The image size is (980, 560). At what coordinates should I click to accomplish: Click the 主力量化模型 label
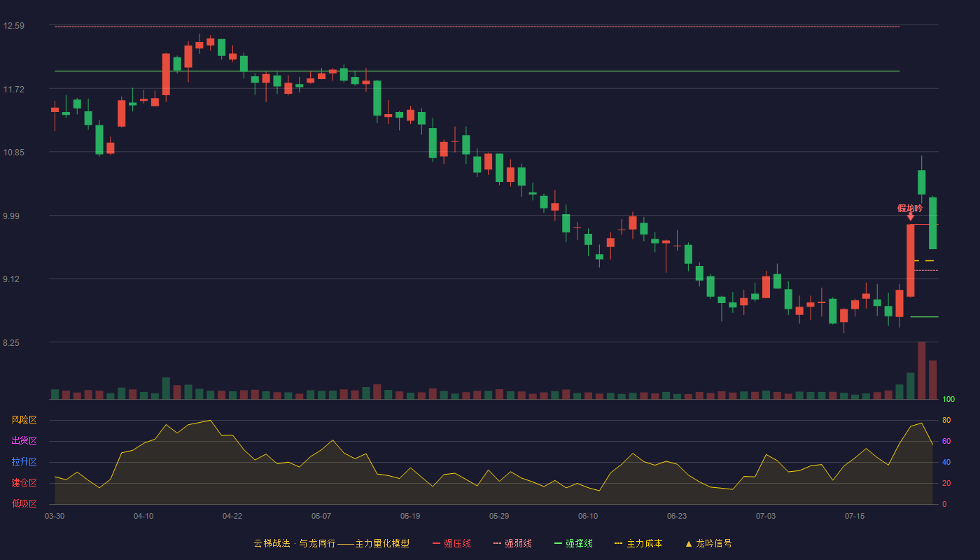coord(382,543)
